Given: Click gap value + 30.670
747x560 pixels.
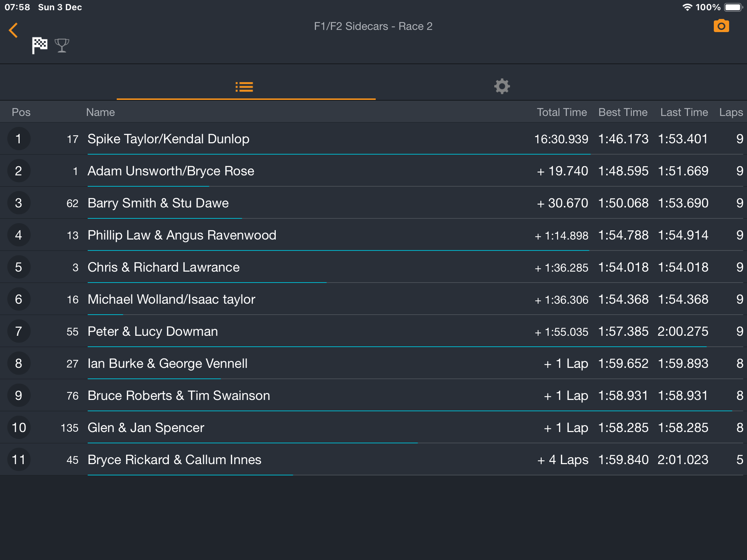Looking at the screenshot, I should pos(562,203).
